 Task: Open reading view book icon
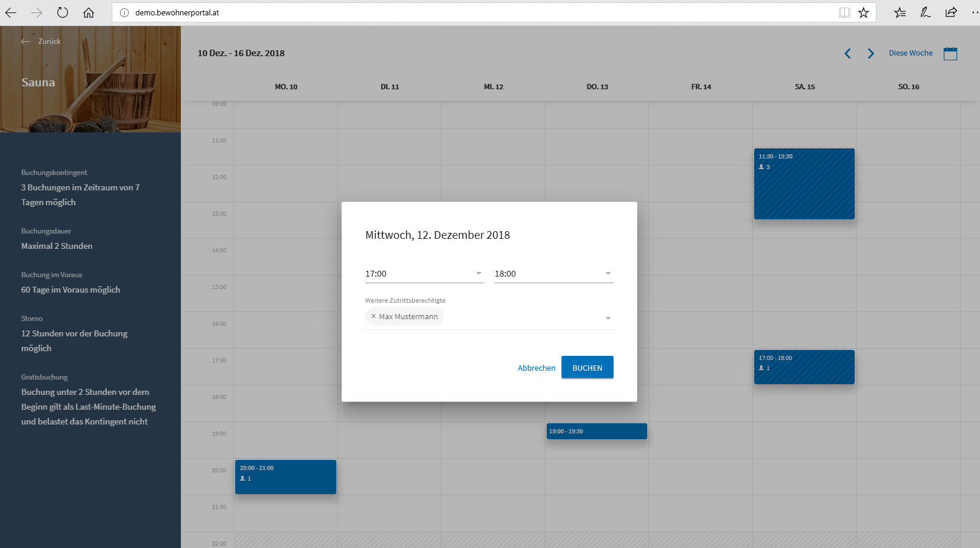tap(845, 12)
